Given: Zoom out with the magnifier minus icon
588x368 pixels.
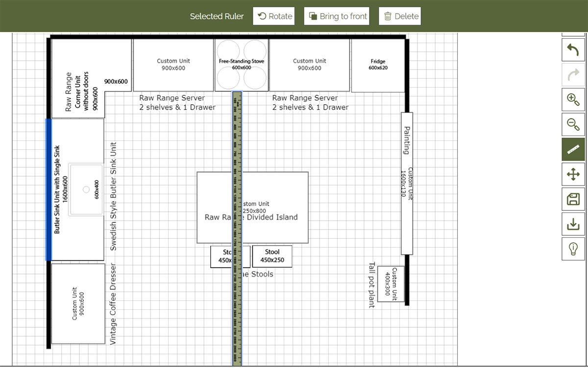Looking at the screenshot, I should point(573,124).
